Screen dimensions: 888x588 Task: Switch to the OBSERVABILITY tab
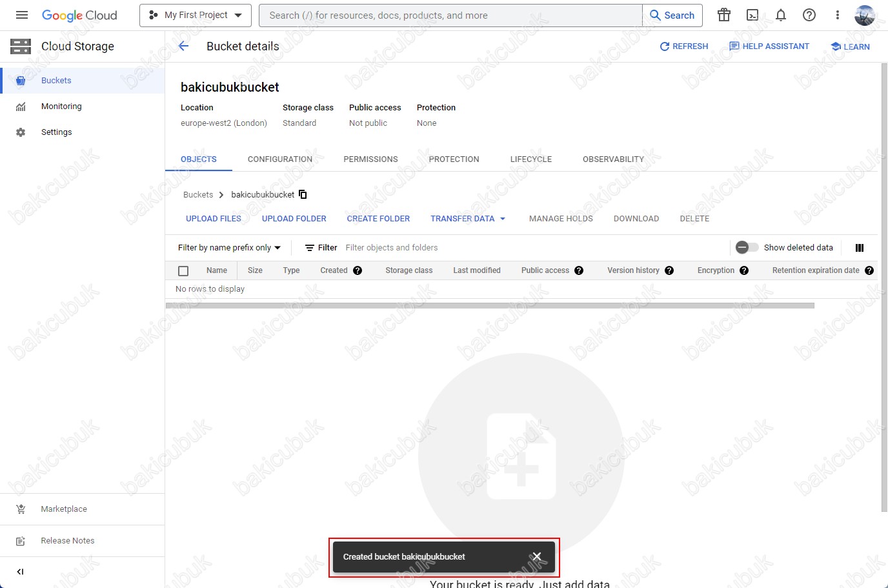613,159
